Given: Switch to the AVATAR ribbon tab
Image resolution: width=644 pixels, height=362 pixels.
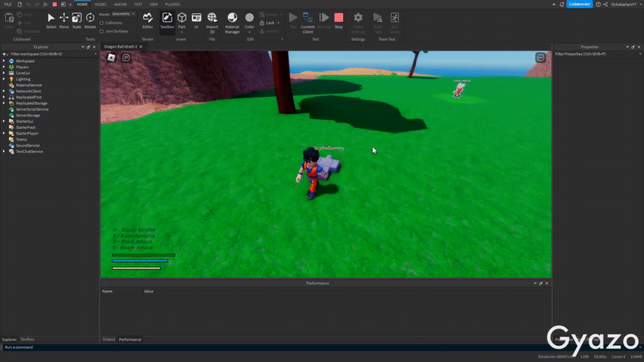Looking at the screenshot, I should [120, 4].
